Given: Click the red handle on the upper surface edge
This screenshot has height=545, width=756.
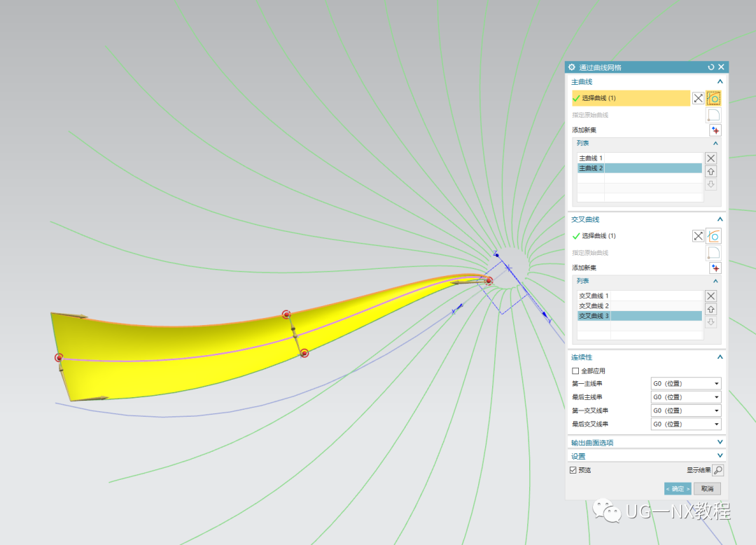Looking at the screenshot, I should pos(286,315).
